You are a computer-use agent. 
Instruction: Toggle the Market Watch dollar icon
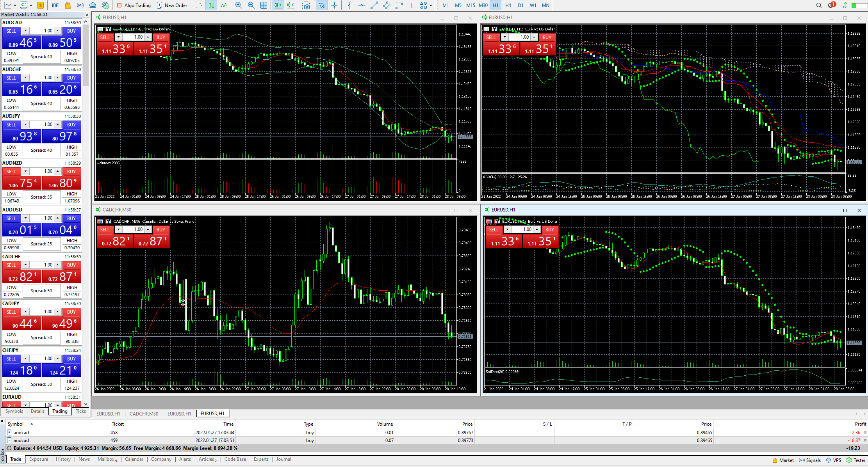[41, 5]
